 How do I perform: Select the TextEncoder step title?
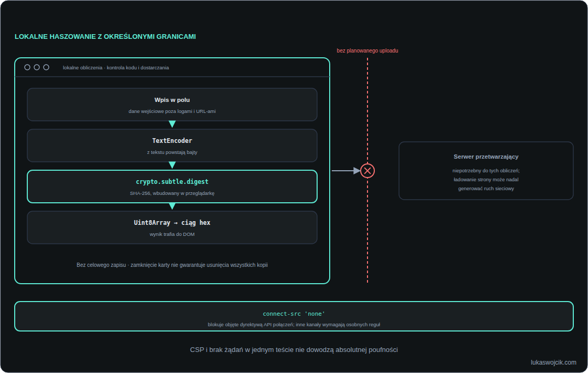point(172,141)
